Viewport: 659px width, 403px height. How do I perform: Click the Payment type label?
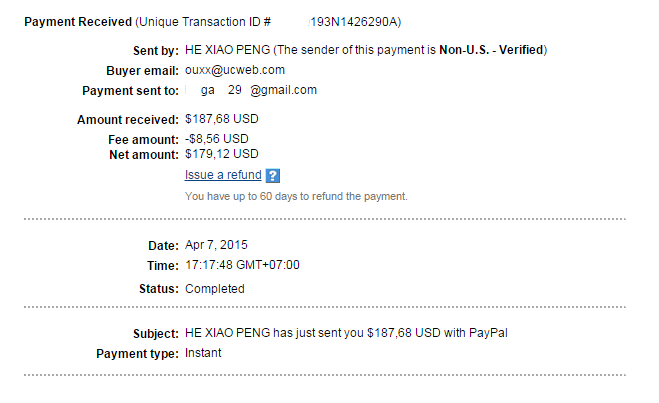pos(137,354)
